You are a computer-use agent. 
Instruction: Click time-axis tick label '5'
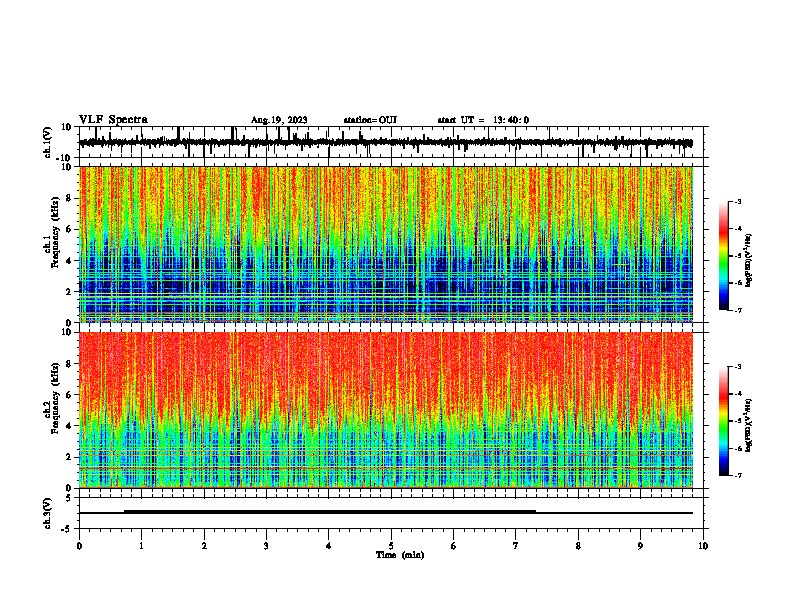click(x=391, y=546)
